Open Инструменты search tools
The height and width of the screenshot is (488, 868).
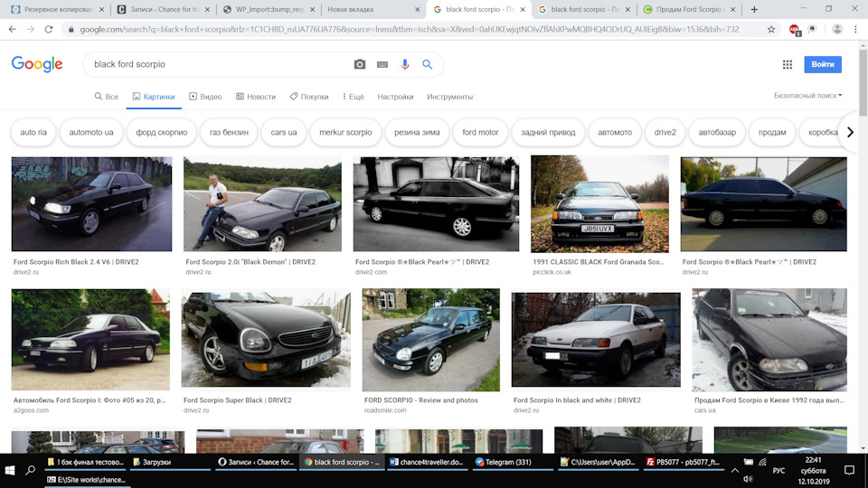pyautogui.click(x=449, y=97)
